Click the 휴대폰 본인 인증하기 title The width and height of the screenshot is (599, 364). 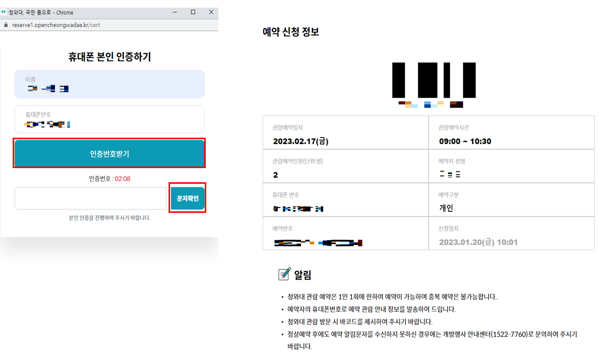(109, 57)
